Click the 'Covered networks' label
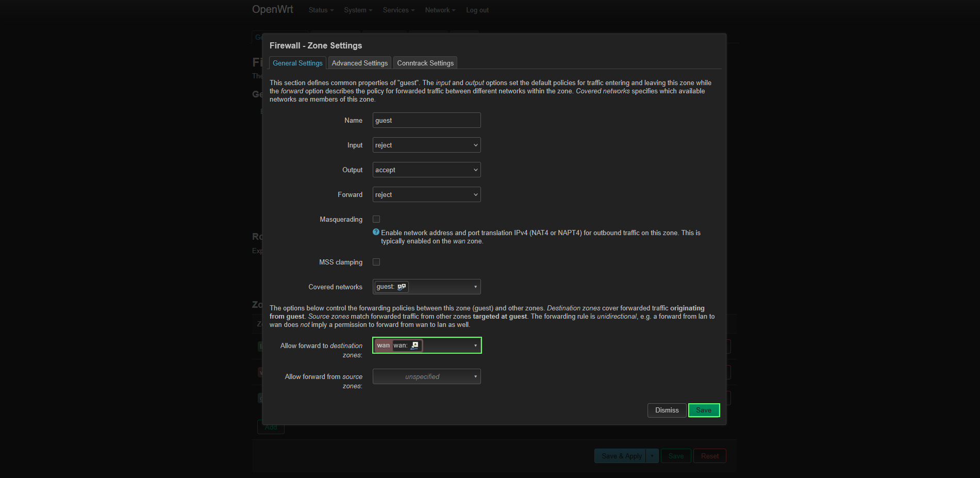Image resolution: width=980 pixels, height=478 pixels. tap(335, 287)
